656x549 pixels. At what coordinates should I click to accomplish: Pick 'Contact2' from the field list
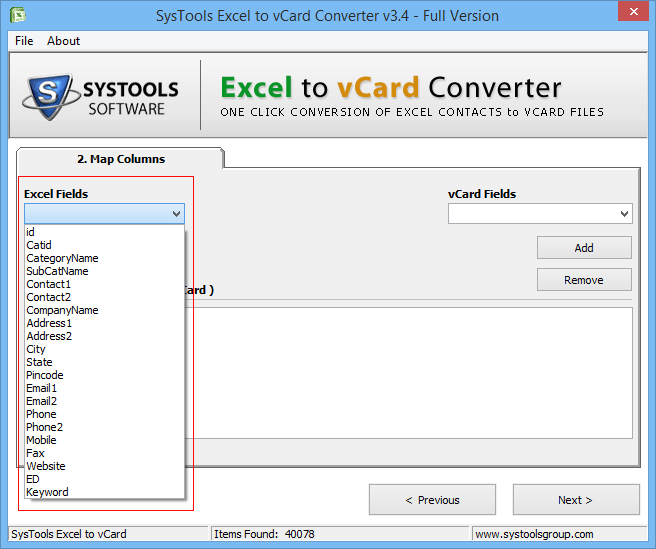(105, 297)
